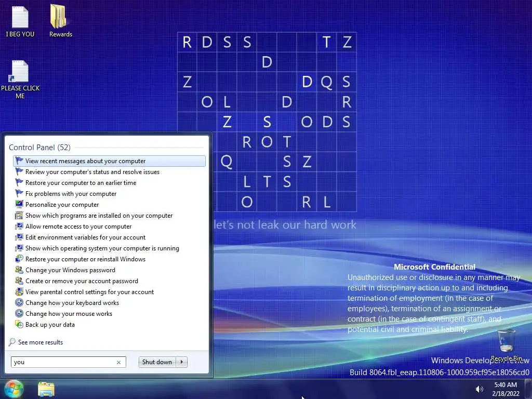The width and height of the screenshot is (532, 399).
Task: Click users icon beside Create or remove password
Action: [19, 281]
